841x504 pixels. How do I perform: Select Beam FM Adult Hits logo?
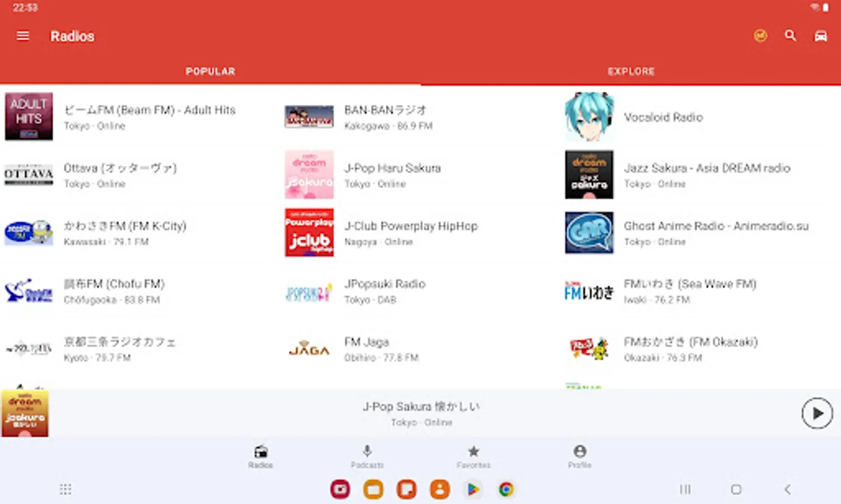29,116
